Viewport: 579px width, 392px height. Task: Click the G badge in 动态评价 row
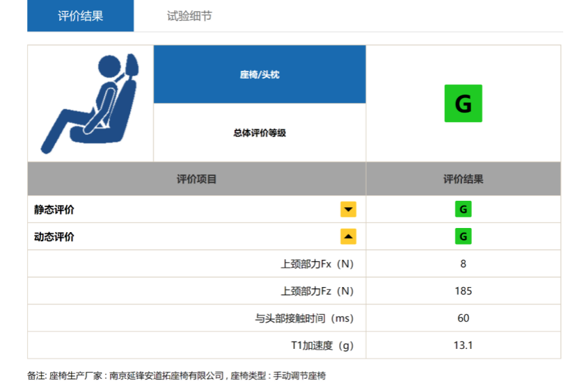click(463, 236)
